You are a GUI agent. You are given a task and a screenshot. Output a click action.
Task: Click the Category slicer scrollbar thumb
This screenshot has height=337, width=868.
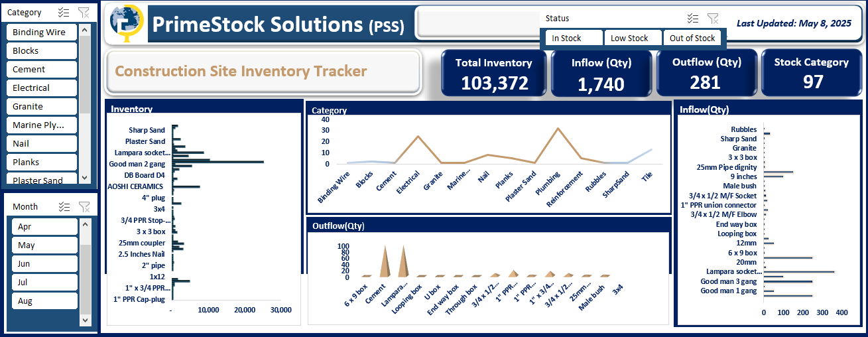coord(84,76)
